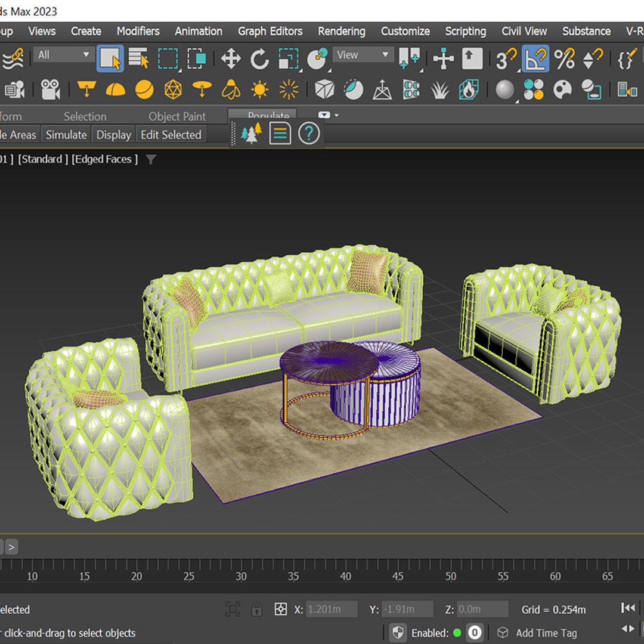The image size is (644, 644).
Task: Open the Animation menu
Action: click(x=199, y=31)
